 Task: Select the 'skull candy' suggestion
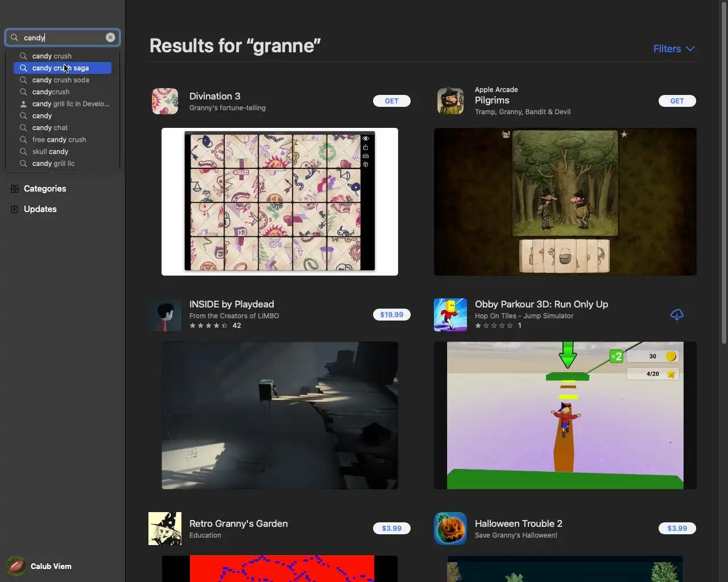[63, 152]
